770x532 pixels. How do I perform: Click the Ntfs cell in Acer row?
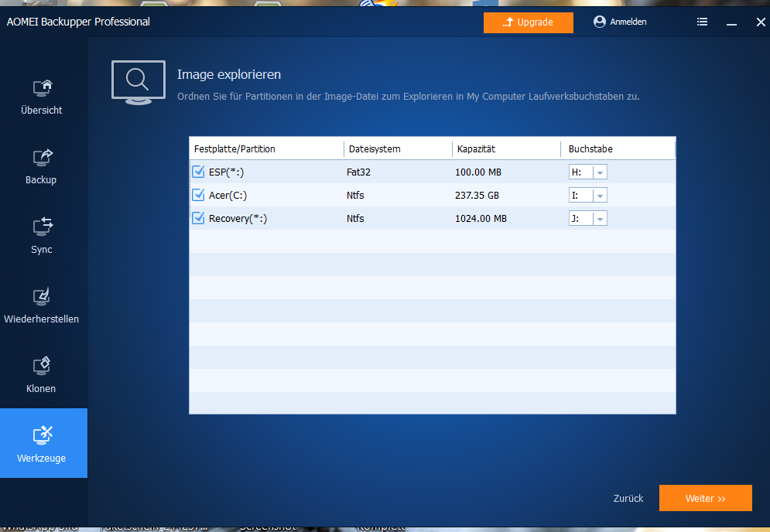click(355, 196)
